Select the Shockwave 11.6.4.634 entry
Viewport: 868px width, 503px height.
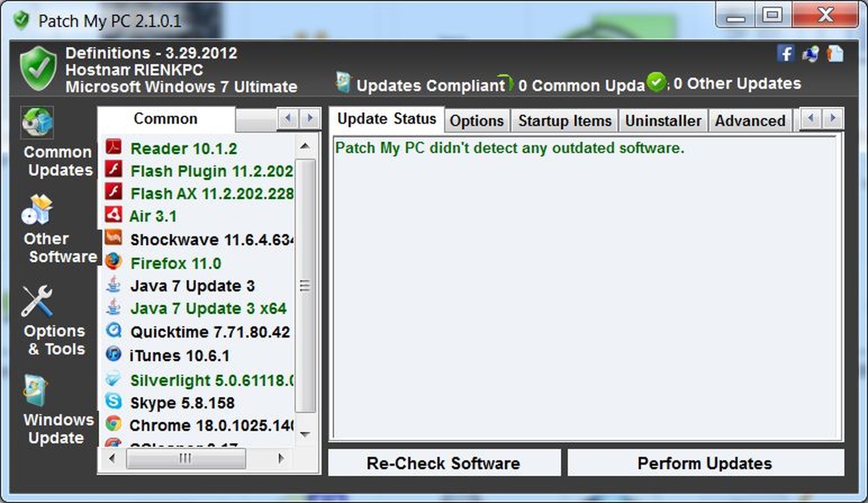point(212,240)
